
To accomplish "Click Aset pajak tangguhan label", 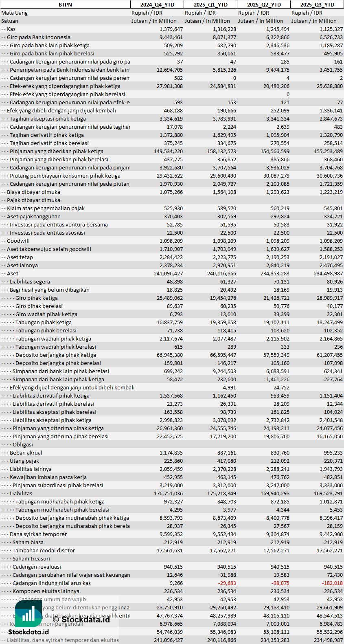I will point(34,216).
